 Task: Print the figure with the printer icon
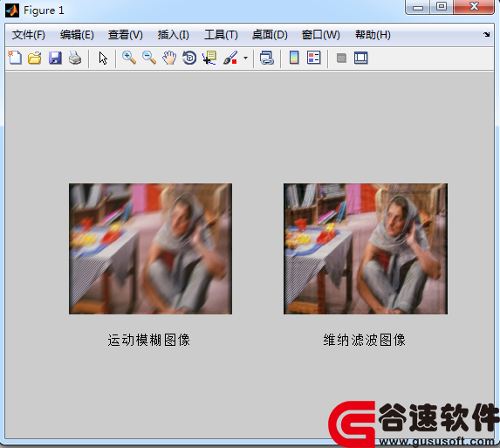point(75,58)
